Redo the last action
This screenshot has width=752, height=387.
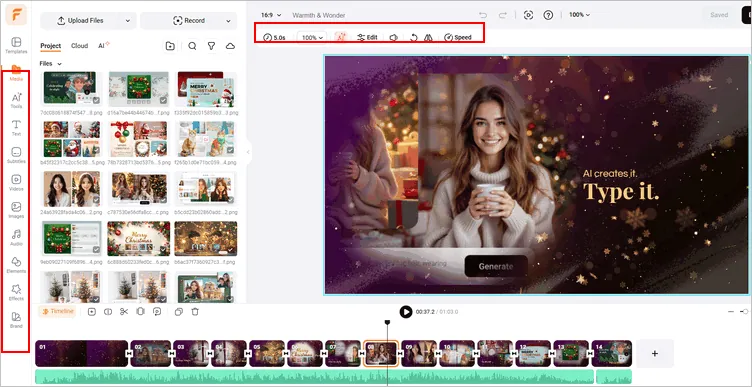[503, 15]
